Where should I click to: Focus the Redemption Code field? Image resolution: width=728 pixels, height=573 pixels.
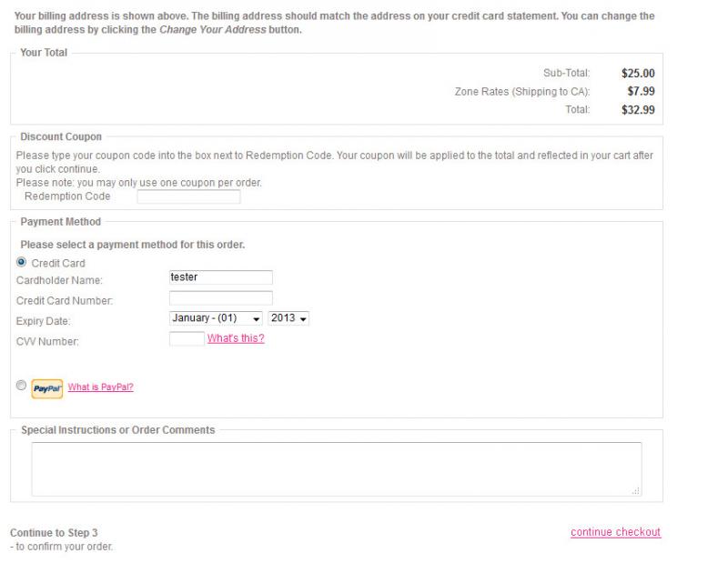point(188,196)
